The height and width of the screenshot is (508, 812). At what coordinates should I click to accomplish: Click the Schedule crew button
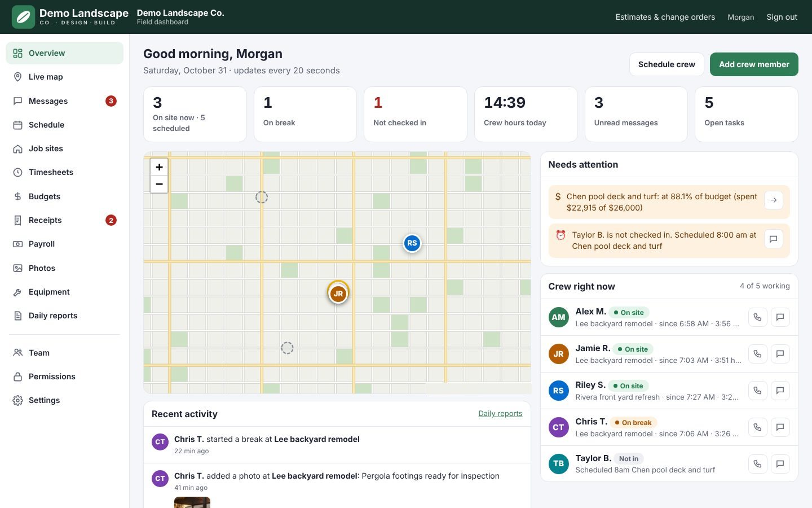tap(667, 64)
